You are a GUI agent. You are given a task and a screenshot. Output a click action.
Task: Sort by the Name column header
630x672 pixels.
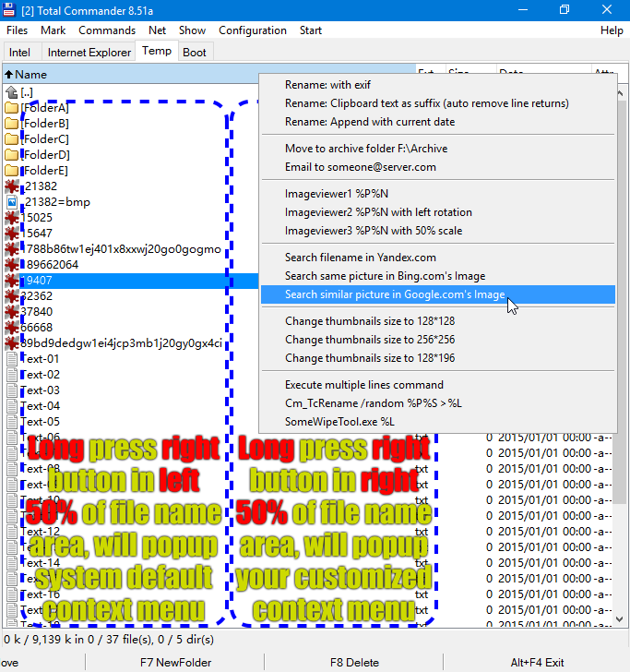point(209,74)
